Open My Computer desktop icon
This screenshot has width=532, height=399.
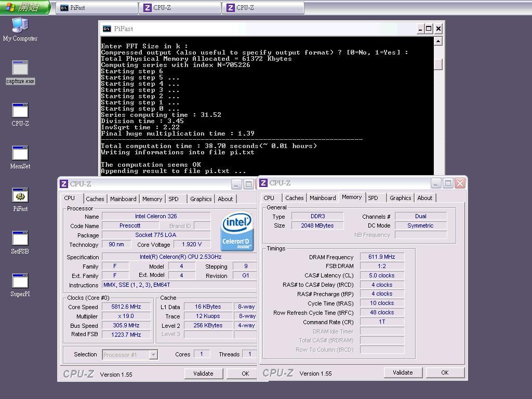pos(20,29)
